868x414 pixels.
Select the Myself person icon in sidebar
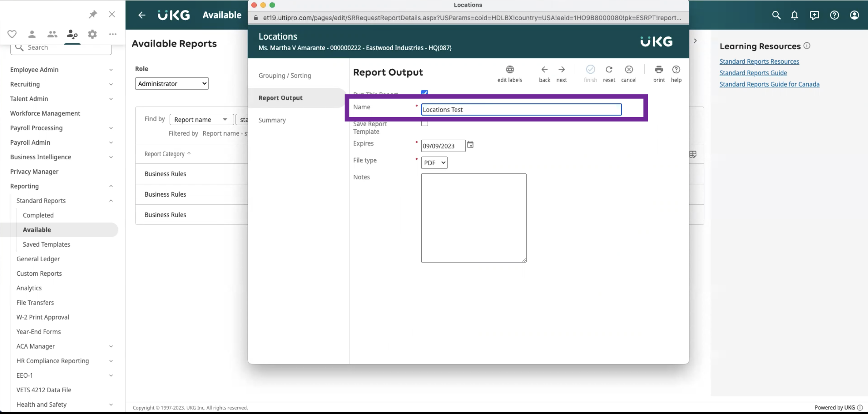pos(32,34)
